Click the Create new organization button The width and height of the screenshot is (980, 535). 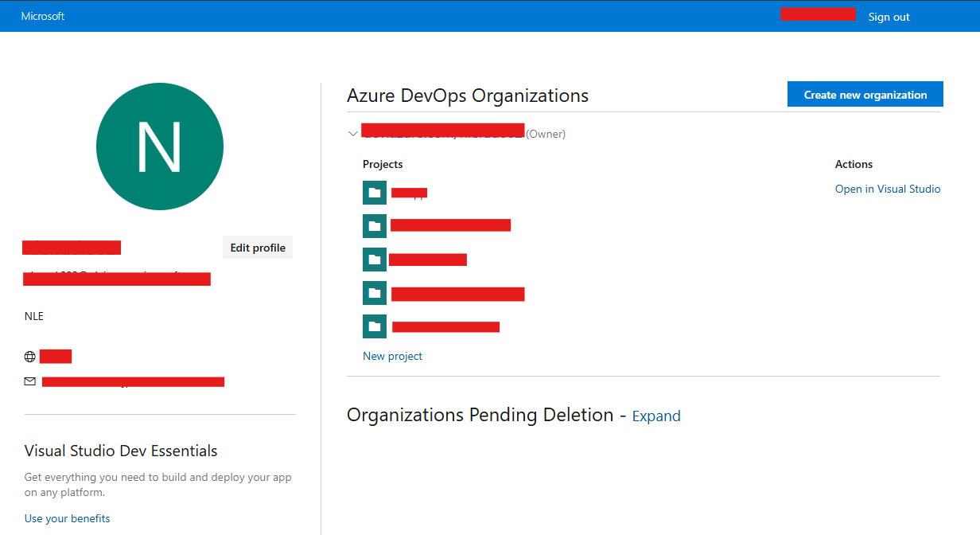(x=865, y=94)
